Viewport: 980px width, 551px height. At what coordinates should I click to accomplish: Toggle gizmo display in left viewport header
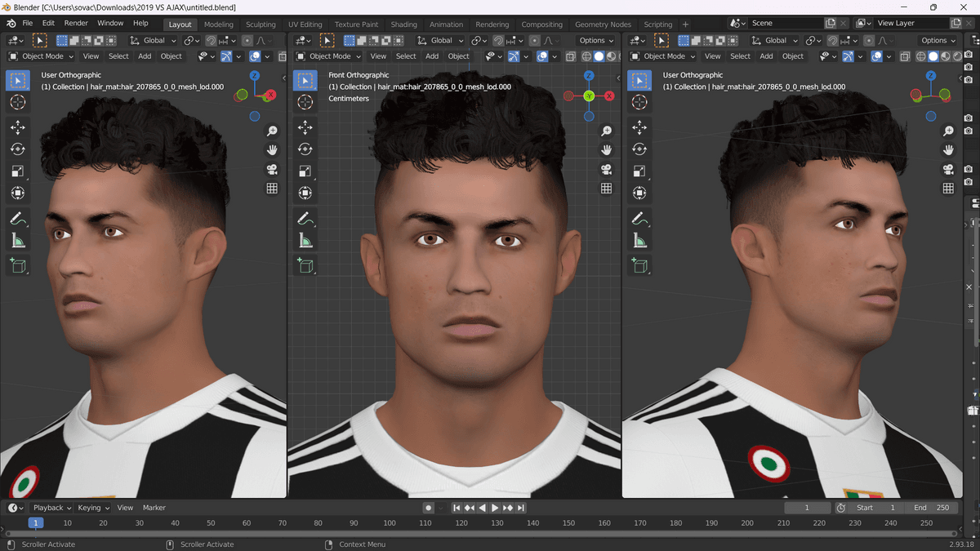pos(226,56)
